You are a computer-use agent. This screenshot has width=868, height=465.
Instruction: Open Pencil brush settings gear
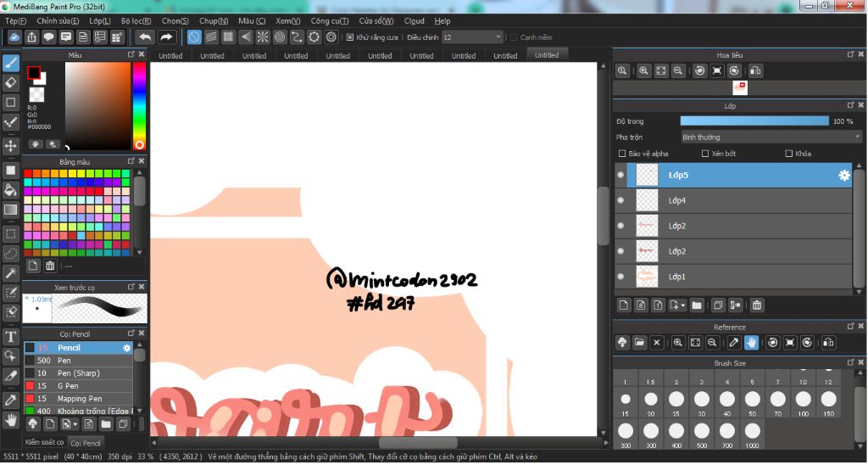click(x=127, y=348)
